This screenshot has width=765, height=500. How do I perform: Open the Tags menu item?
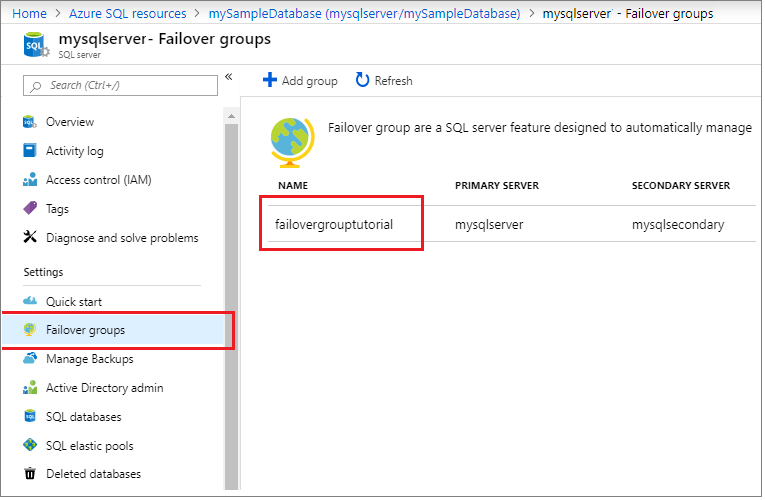(x=57, y=209)
